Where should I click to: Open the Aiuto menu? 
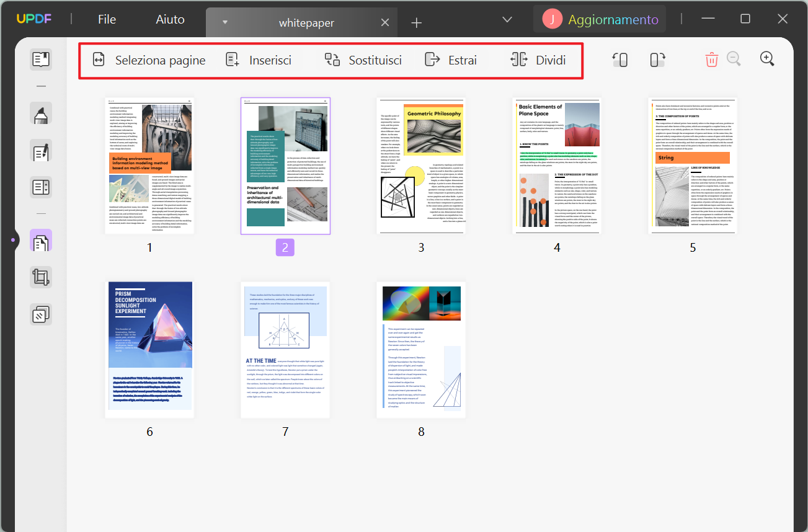170,19
